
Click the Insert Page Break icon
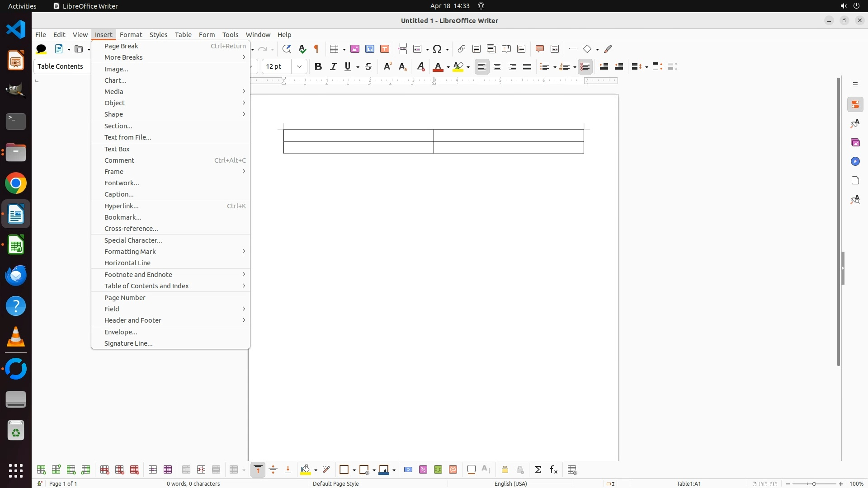[x=402, y=49]
